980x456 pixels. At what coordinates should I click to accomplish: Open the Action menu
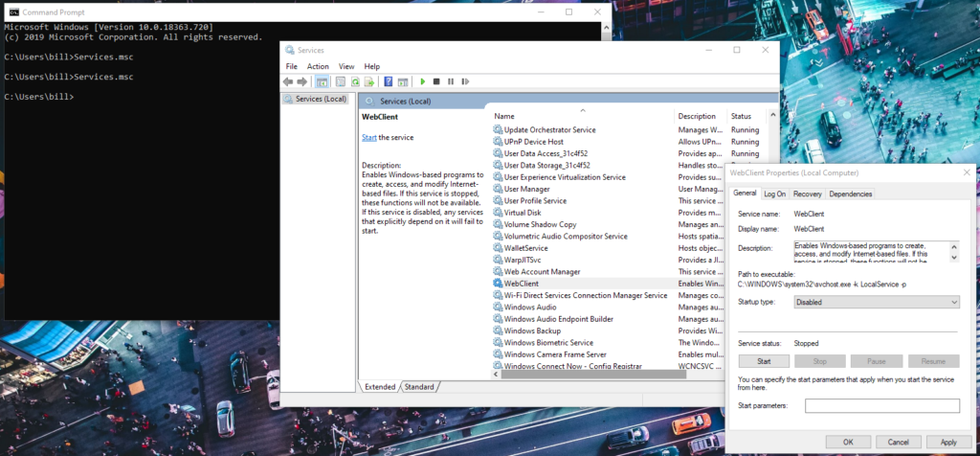pyautogui.click(x=318, y=66)
